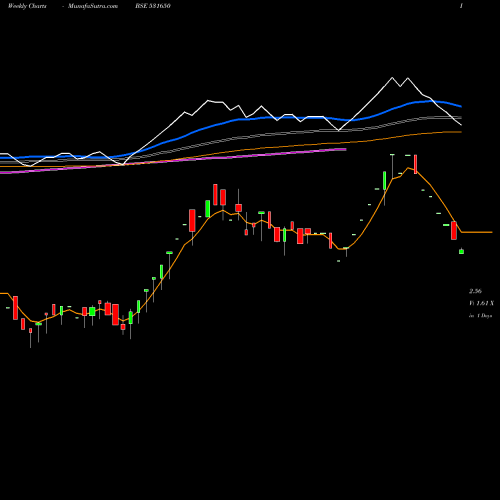500x500 pixels.
Task: Click the 'BSE 531650' symbol label
Action: click(153, 6)
